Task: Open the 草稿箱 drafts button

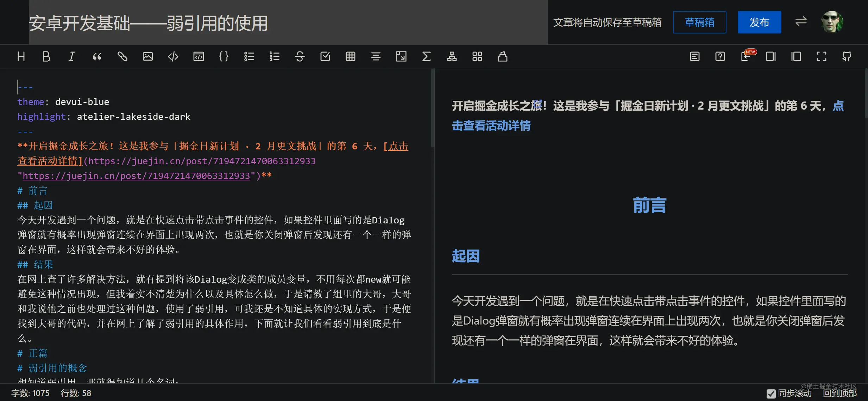Action: tap(699, 22)
